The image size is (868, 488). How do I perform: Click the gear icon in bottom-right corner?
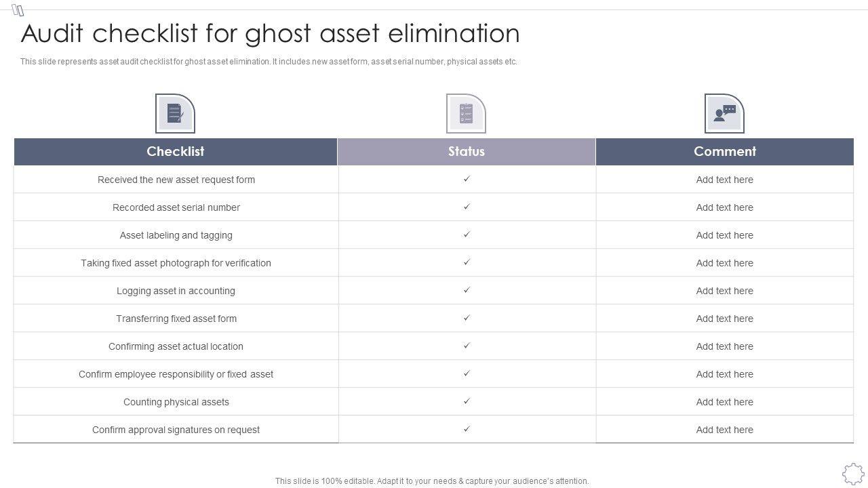(x=853, y=473)
